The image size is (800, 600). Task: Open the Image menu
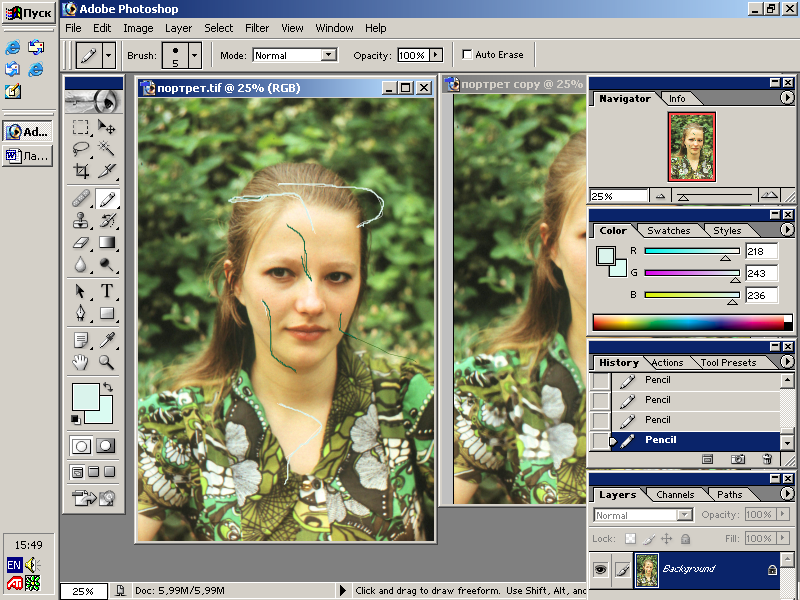coord(138,28)
